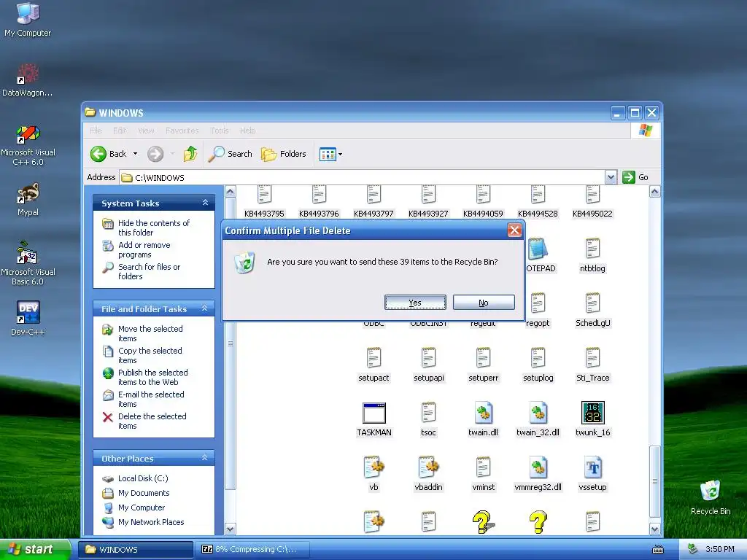Open the File menu
The height and width of the screenshot is (560, 747).
click(96, 131)
